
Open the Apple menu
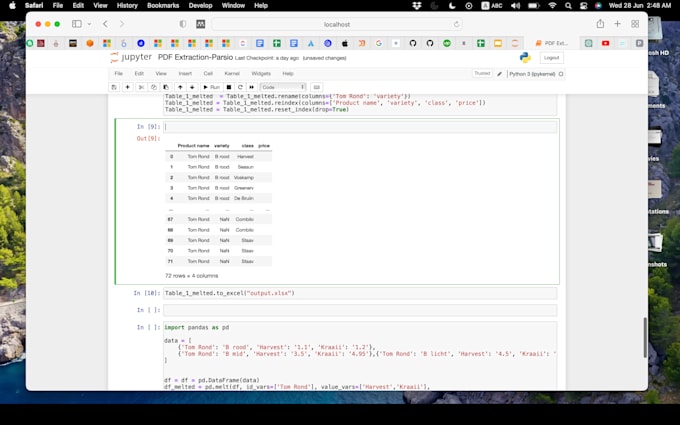click(x=12, y=5)
